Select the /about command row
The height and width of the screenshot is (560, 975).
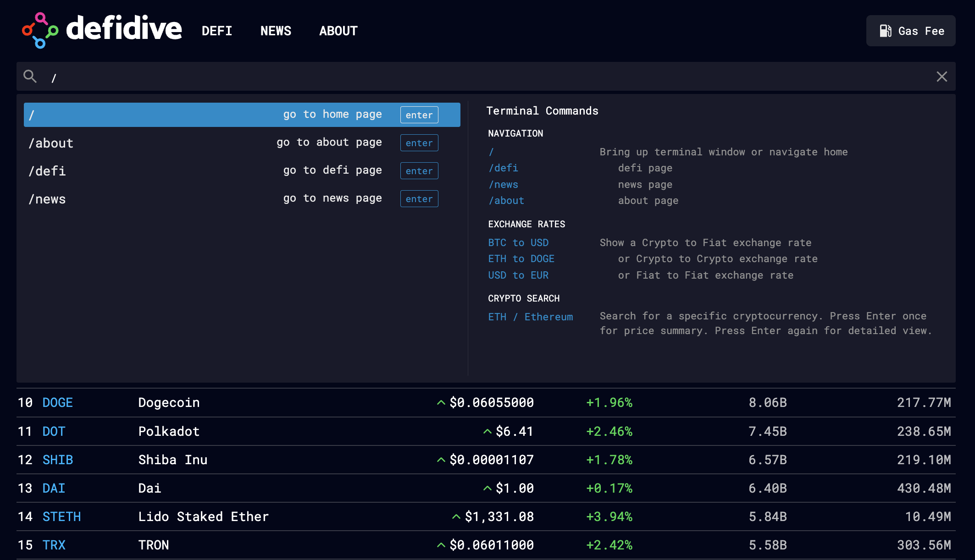tap(242, 143)
